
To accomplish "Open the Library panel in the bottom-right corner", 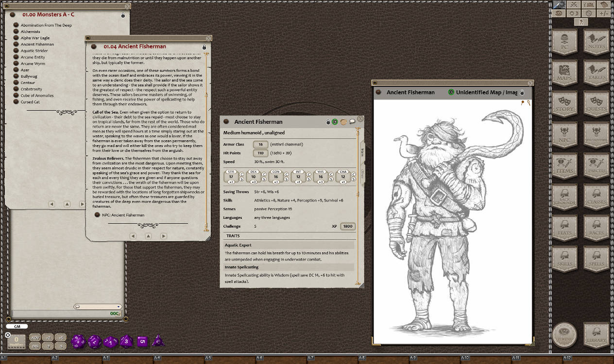I will 597,335.
